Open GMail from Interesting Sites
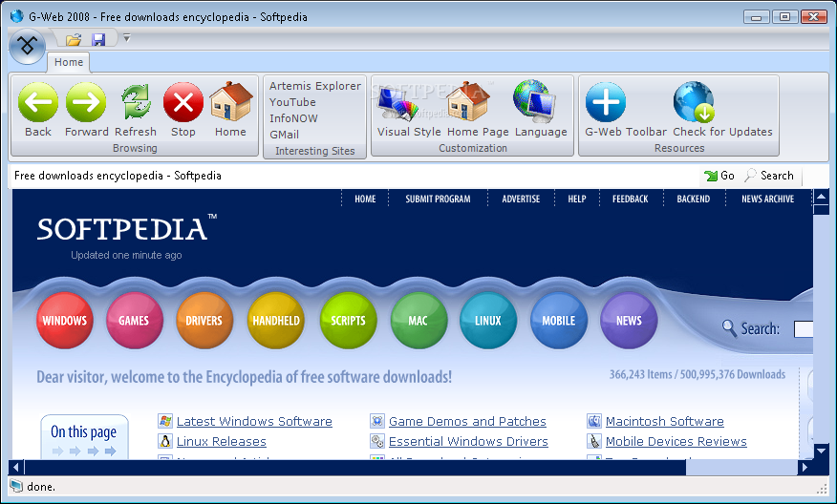Screen dimensions: 837x504 pyautogui.click(x=284, y=135)
